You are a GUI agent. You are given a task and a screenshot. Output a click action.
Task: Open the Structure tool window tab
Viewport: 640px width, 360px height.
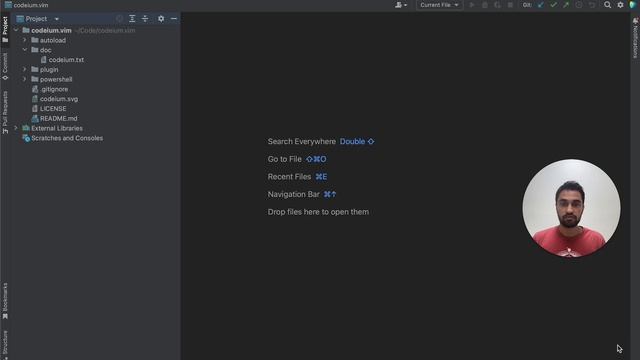5,344
